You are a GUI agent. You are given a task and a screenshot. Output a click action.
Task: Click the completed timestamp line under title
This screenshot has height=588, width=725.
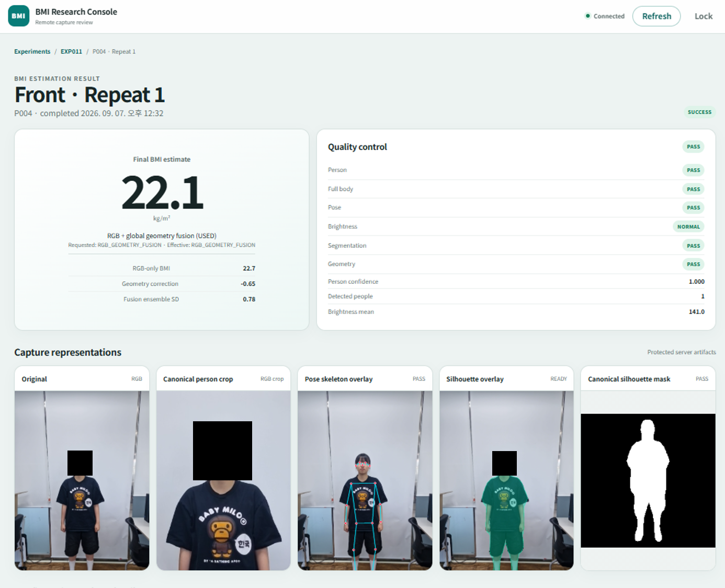click(x=89, y=113)
